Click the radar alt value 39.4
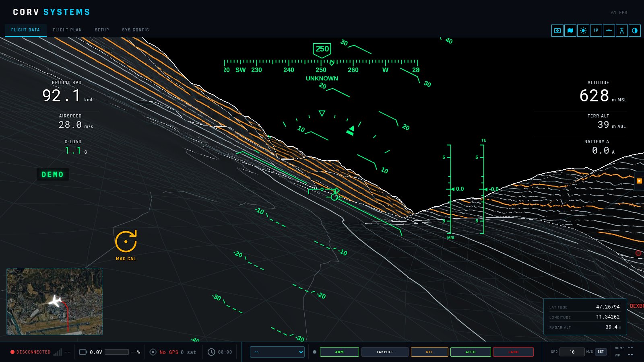Viewport: 644px width, 362px height. coord(611,327)
